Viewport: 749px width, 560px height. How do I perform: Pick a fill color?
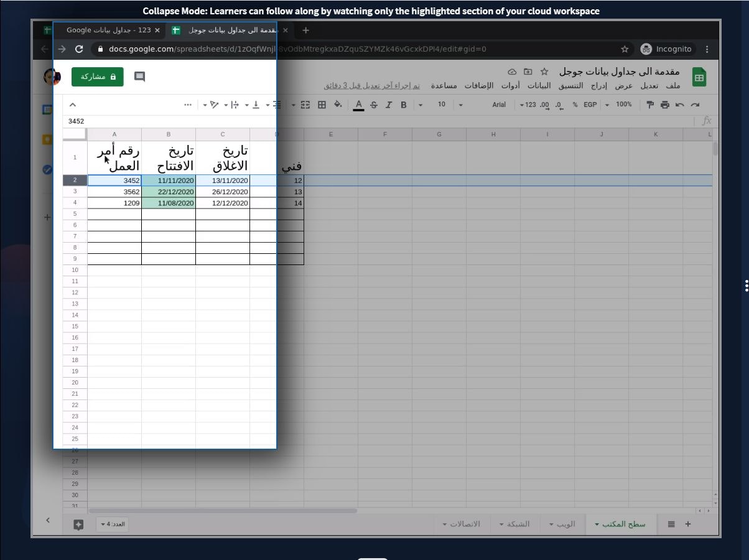pyautogui.click(x=338, y=105)
